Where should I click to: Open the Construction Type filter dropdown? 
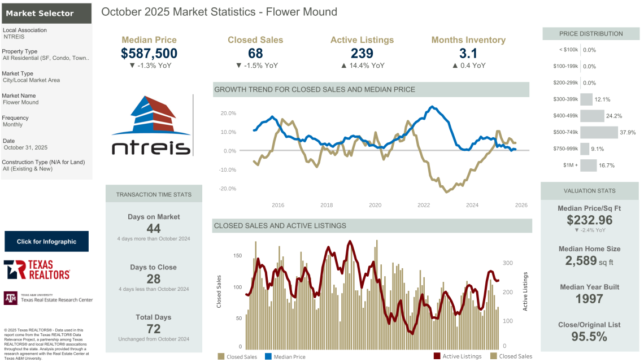(x=46, y=168)
